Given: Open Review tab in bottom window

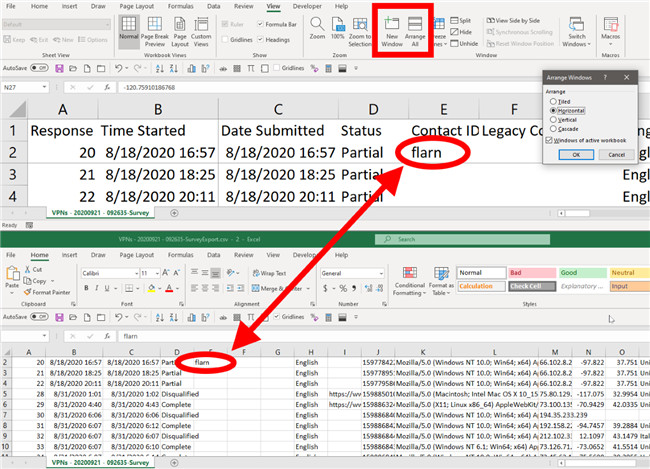Looking at the screenshot, I should tap(244, 255).
